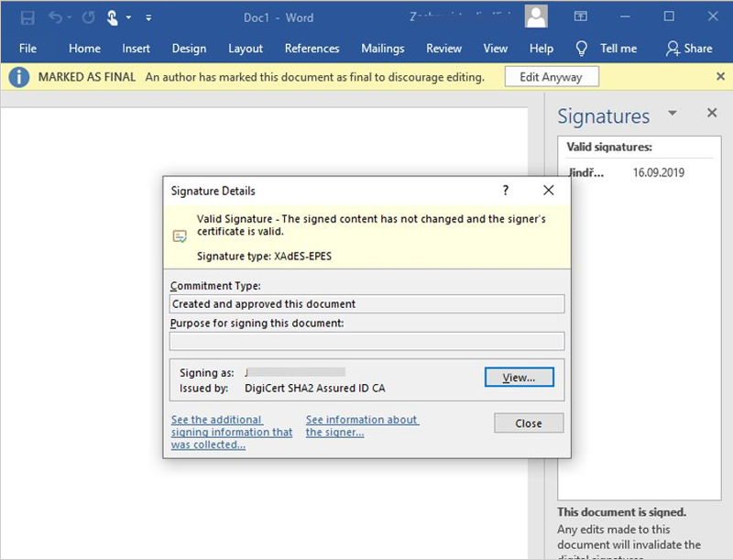This screenshot has width=733, height=560.
Task: Click 'Signature type: XAdES-EPES' text
Action: point(264,256)
